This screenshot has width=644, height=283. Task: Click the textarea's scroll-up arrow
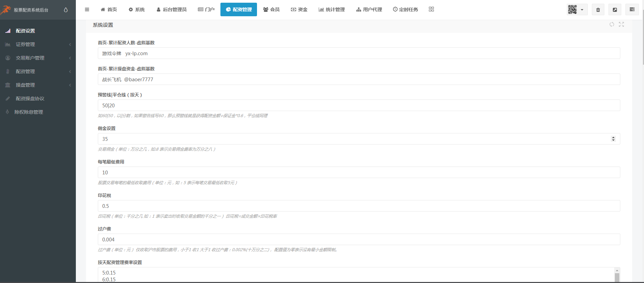point(617,270)
